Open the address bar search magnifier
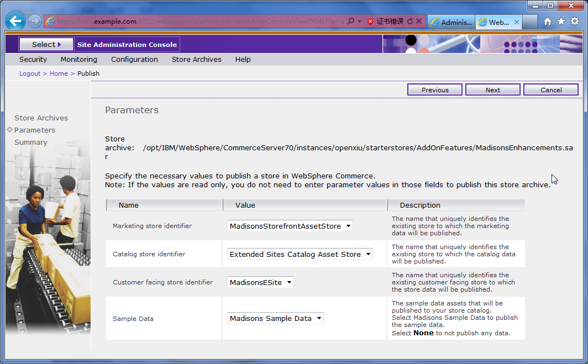 [x=350, y=22]
